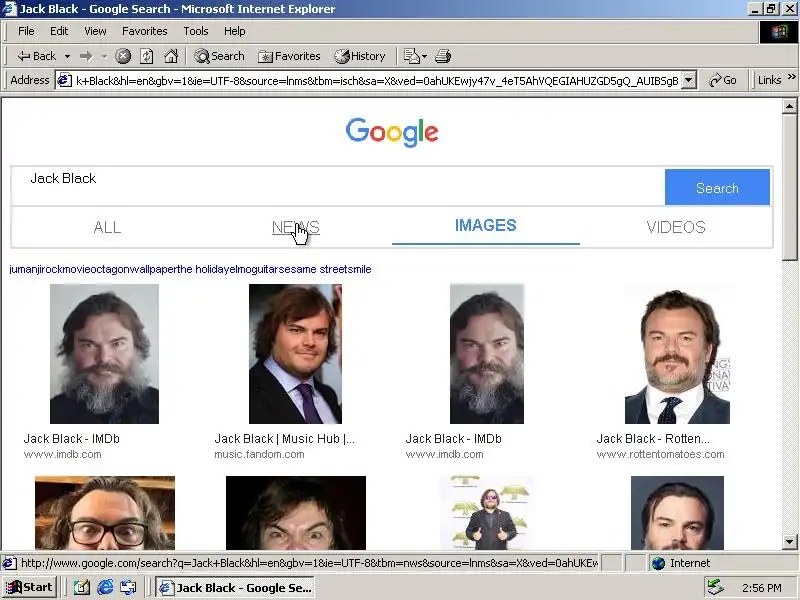Click the Mail toolbar icon

click(x=415, y=56)
